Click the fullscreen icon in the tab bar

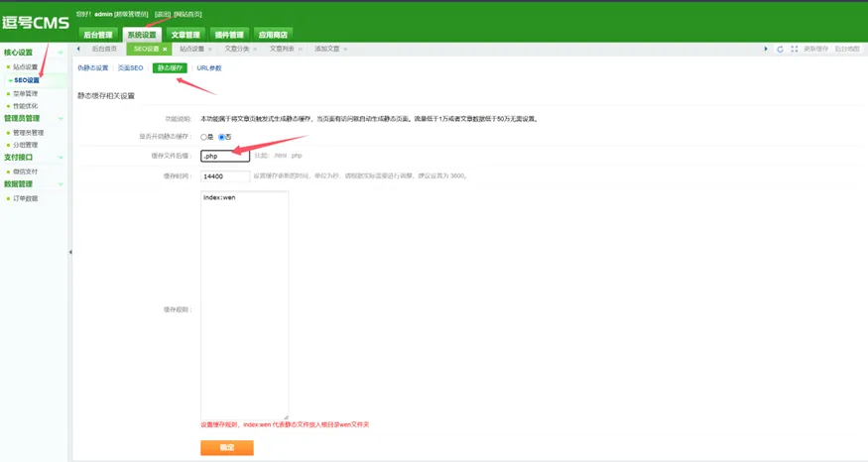[794, 49]
